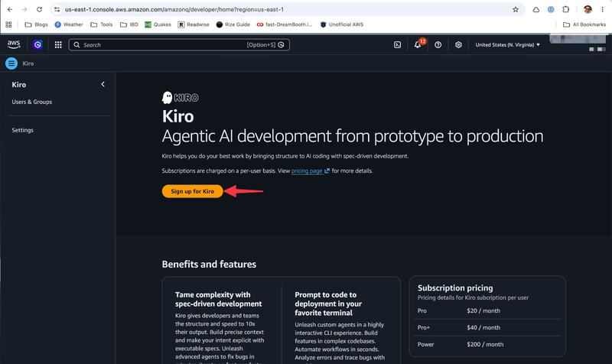Open the apps grid in bookmarks bar
This screenshot has height=364, width=612.
(x=8, y=24)
